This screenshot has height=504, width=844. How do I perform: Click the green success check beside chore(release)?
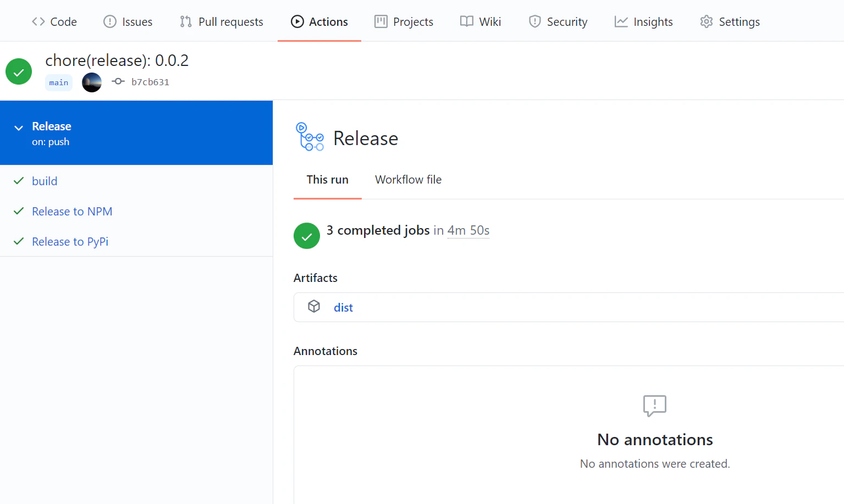19,71
